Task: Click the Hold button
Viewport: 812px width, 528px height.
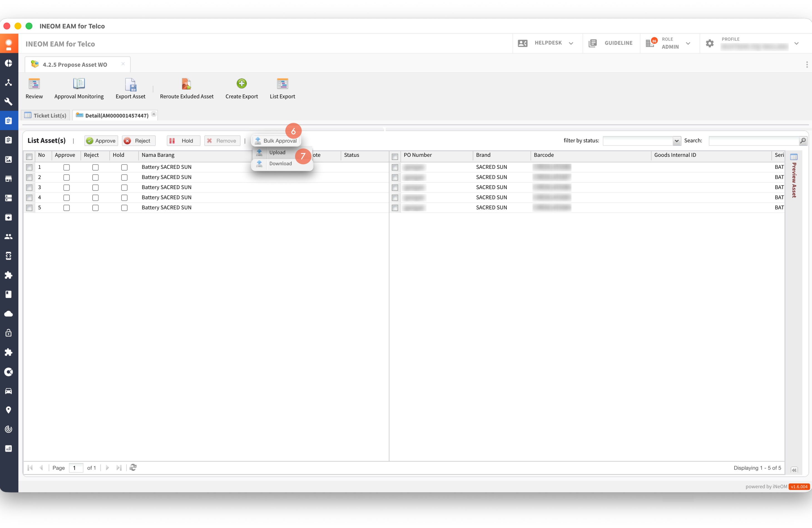Action: click(x=183, y=141)
